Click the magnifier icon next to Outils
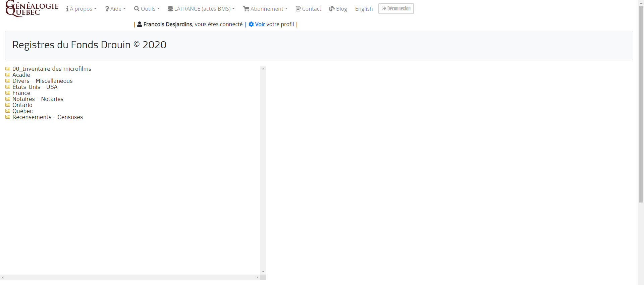 [x=137, y=9]
